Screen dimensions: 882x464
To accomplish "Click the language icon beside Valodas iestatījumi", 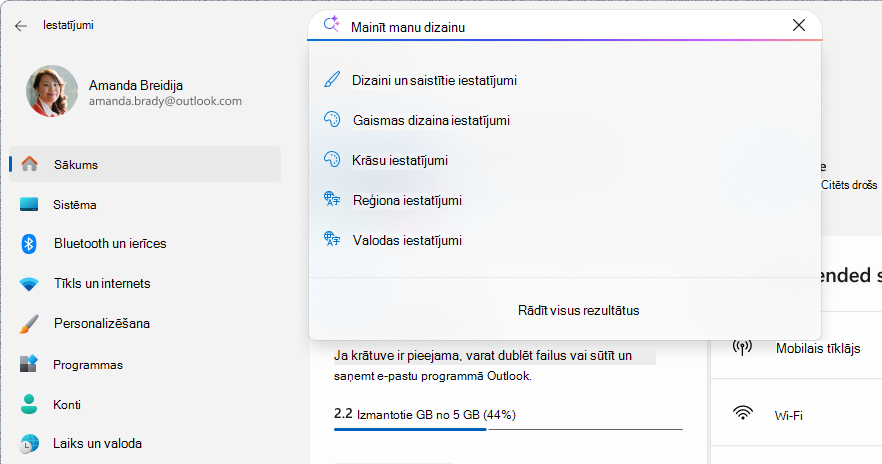I will pos(332,239).
